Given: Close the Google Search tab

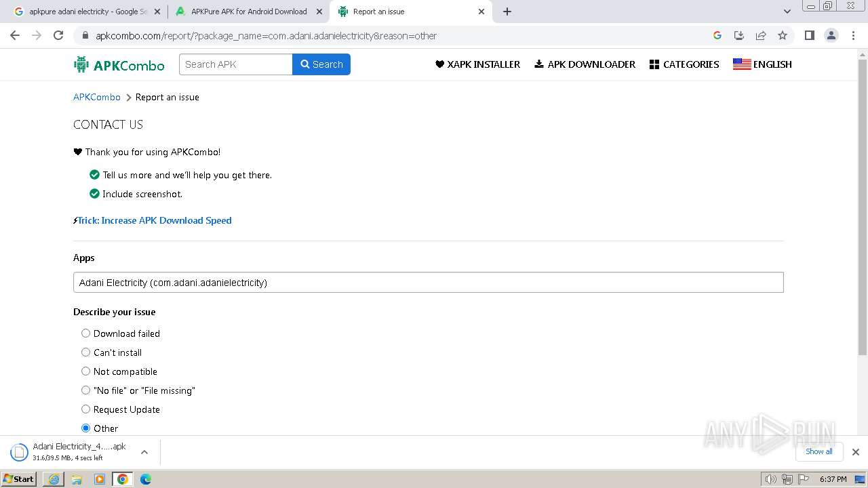Looking at the screenshot, I should click(x=157, y=12).
